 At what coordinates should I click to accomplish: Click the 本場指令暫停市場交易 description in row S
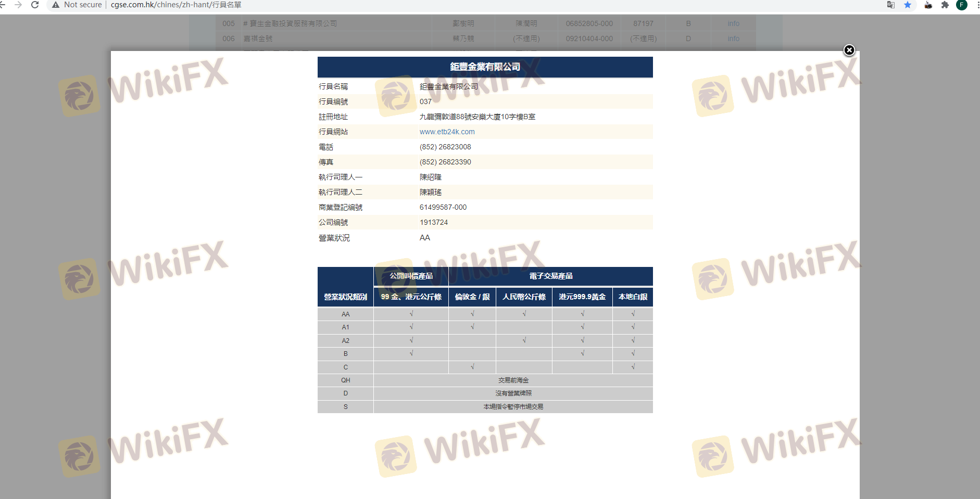point(513,407)
